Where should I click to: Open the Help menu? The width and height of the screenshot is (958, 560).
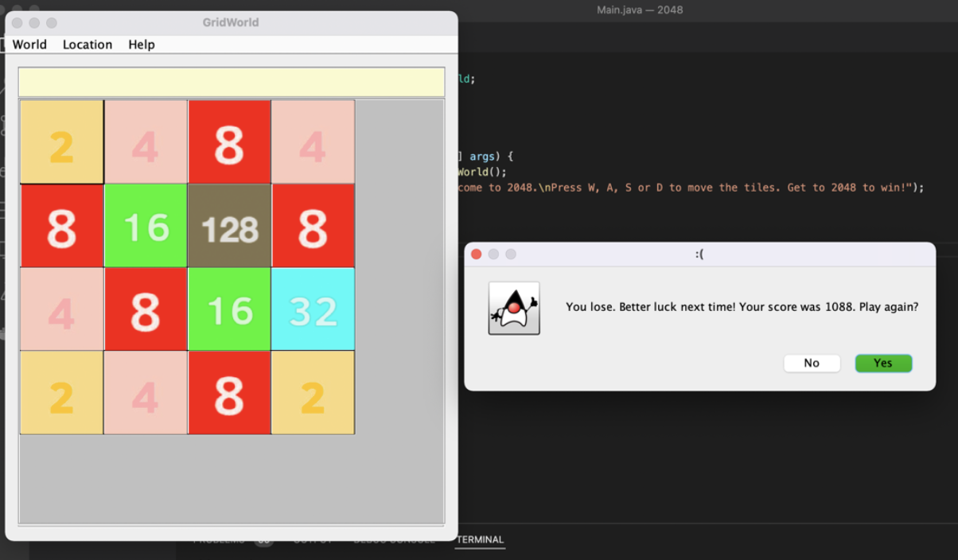(x=141, y=45)
